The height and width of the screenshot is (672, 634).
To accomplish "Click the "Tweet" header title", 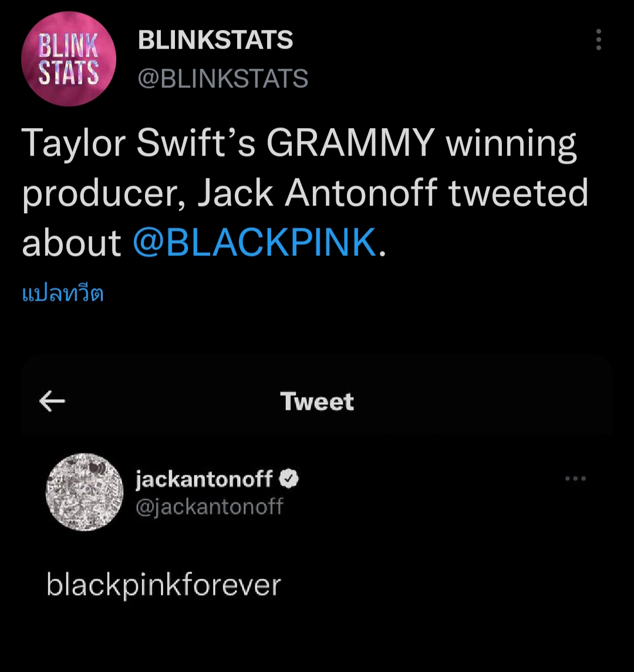I will coord(317,402).
